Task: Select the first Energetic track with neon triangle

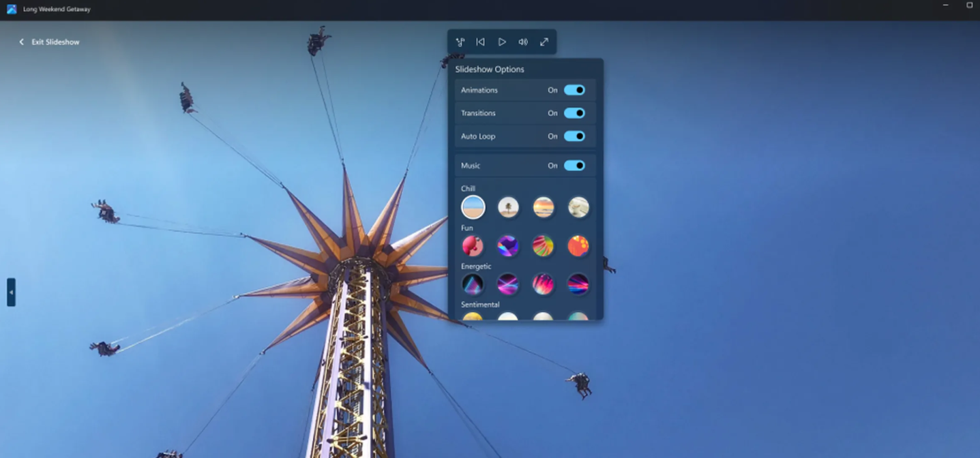Action: pyautogui.click(x=473, y=284)
